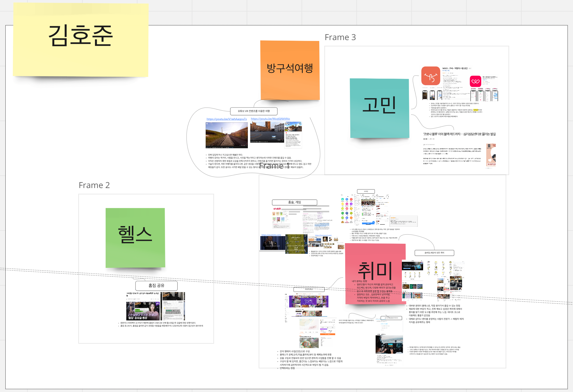Screen dimensions: 573x392
Task: Click the cockpit flight simulator image
Action: click(389, 344)
